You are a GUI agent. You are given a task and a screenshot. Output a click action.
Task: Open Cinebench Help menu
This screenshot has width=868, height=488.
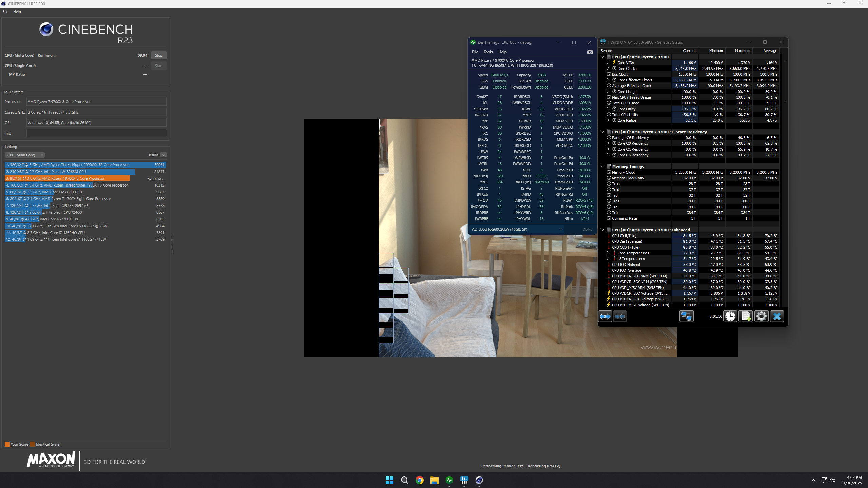point(17,12)
